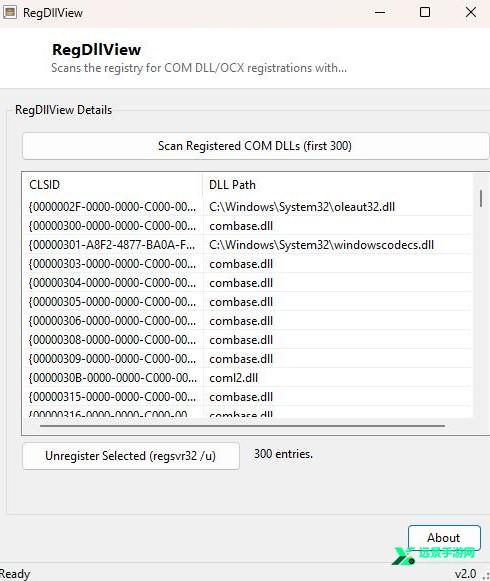490x581 pixels.
Task: Minimize the RegDllView window
Action: 380,12
